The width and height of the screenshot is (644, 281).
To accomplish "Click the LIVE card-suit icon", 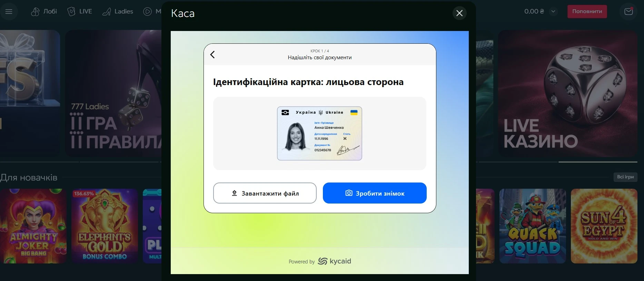I will pyautogui.click(x=71, y=11).
